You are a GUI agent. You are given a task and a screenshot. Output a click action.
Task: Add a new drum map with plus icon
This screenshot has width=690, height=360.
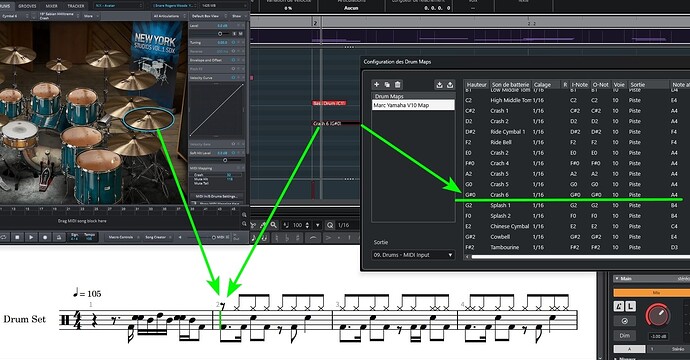click(x=376, y=84)
